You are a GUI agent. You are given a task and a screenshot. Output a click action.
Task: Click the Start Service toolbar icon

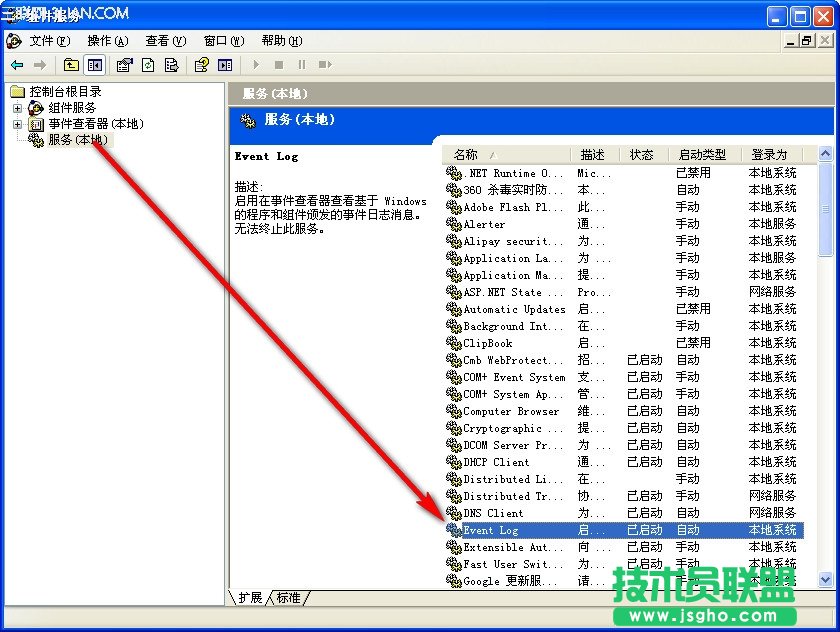click(x=257, y=64)
